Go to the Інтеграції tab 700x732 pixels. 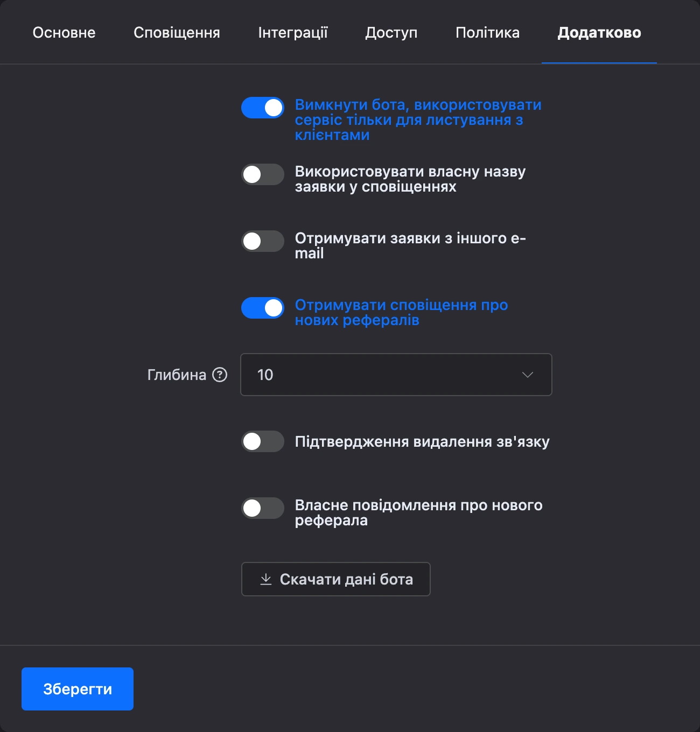click(x=293, y=33)
